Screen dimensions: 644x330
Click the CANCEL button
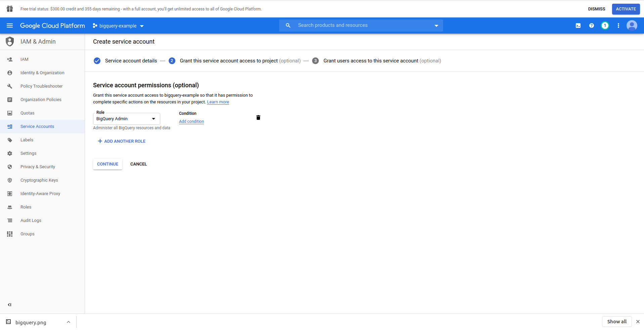pos(138,164)
